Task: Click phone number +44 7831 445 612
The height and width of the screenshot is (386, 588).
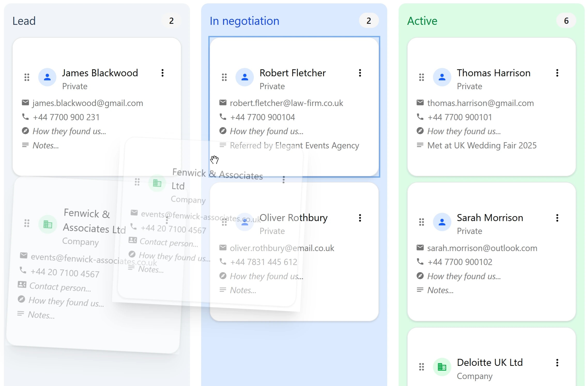Action: (x=264, y=262)
